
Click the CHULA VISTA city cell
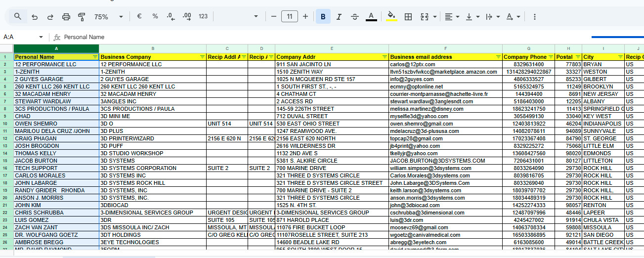click(x=603, y=220)
